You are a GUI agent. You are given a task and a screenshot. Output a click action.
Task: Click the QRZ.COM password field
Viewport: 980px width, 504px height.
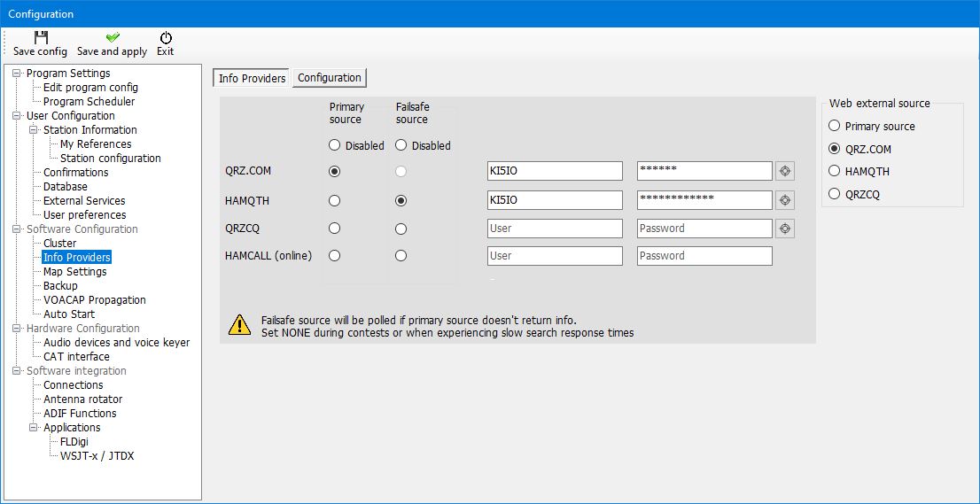[x=704, y=171]
